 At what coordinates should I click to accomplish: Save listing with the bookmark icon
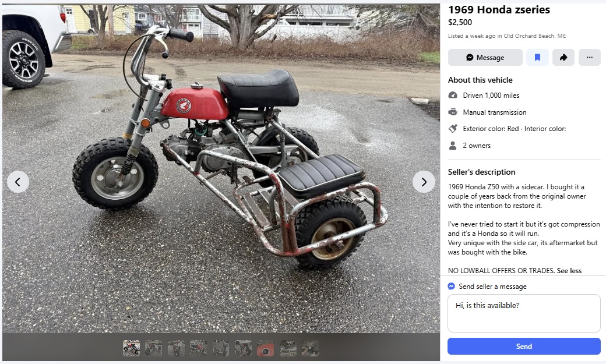pyautogui.click(x=537, y=58)
